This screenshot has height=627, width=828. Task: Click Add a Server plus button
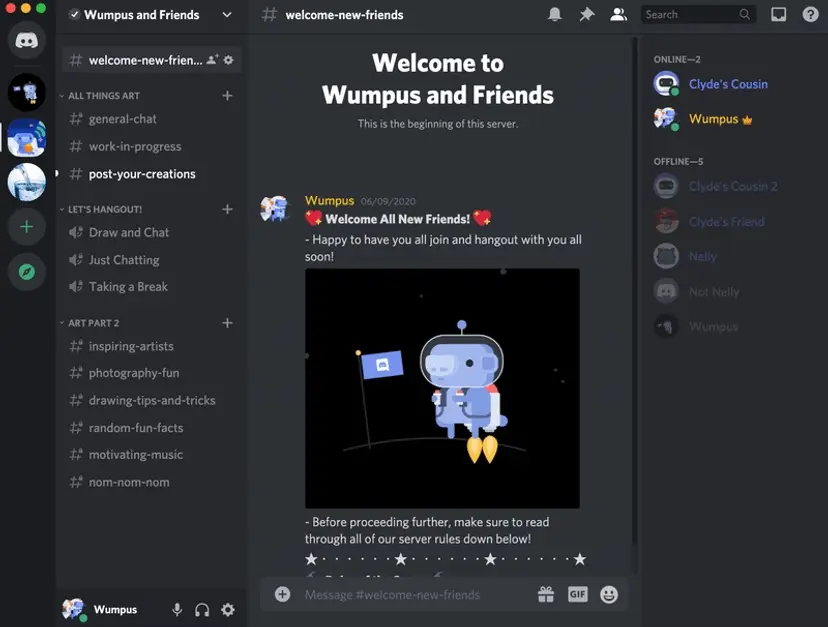click(x=26, y=227)
